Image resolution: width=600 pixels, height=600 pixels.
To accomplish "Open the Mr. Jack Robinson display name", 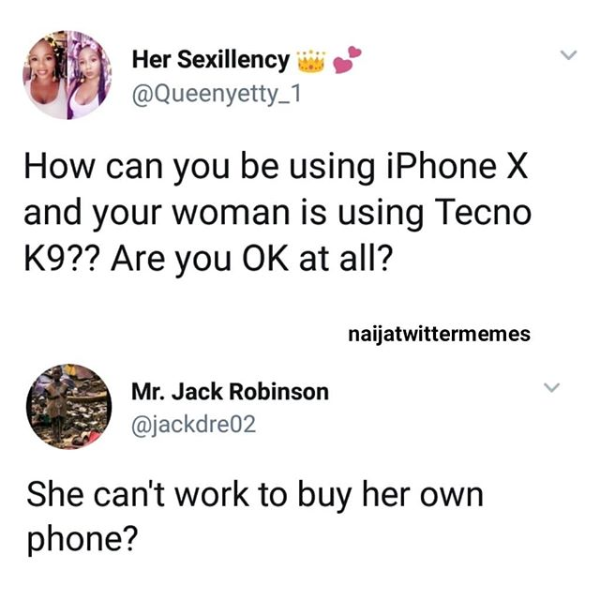I will [230, 392].
